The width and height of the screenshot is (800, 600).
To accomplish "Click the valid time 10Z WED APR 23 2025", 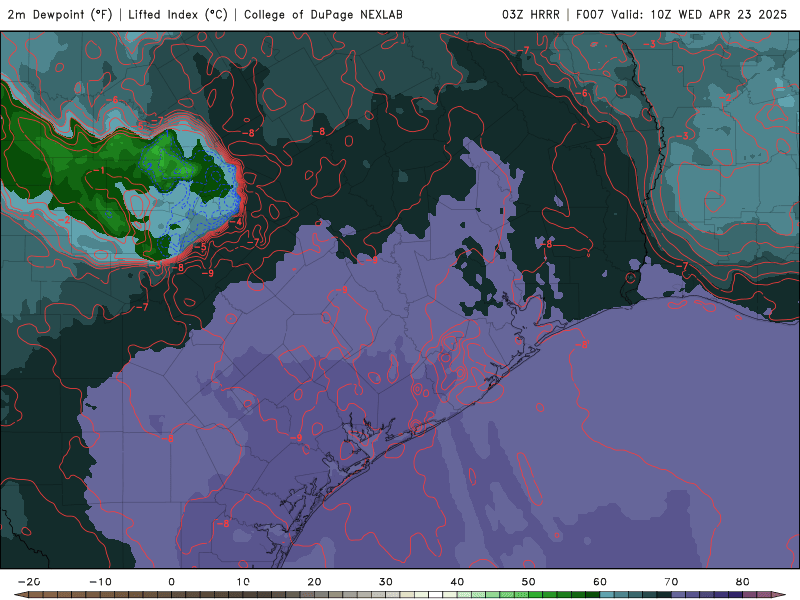I will pyautogui.click(x=718, y=14).
